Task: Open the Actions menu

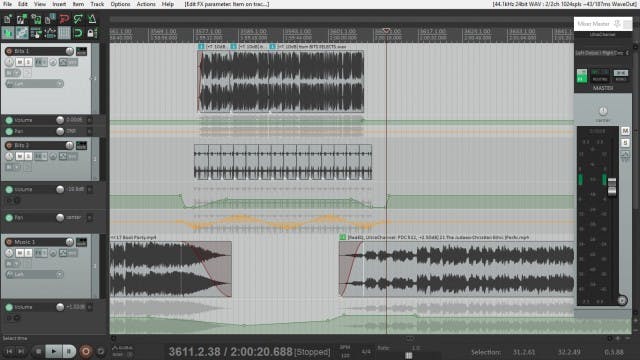Action: tap(146, 4)
